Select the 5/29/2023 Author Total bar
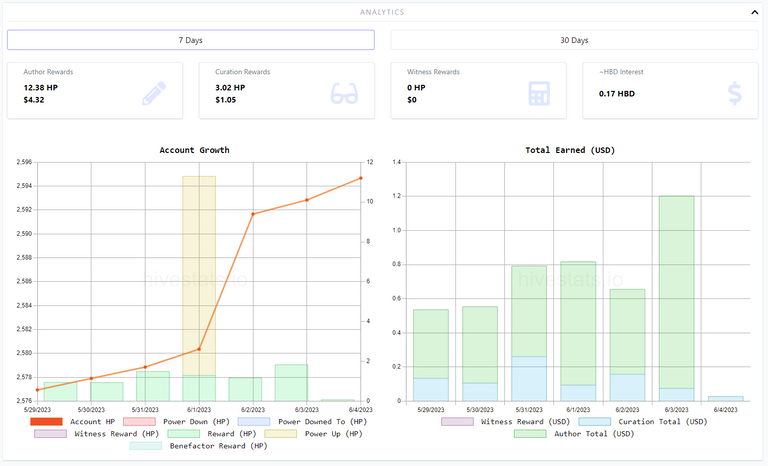 click(431, 344)
